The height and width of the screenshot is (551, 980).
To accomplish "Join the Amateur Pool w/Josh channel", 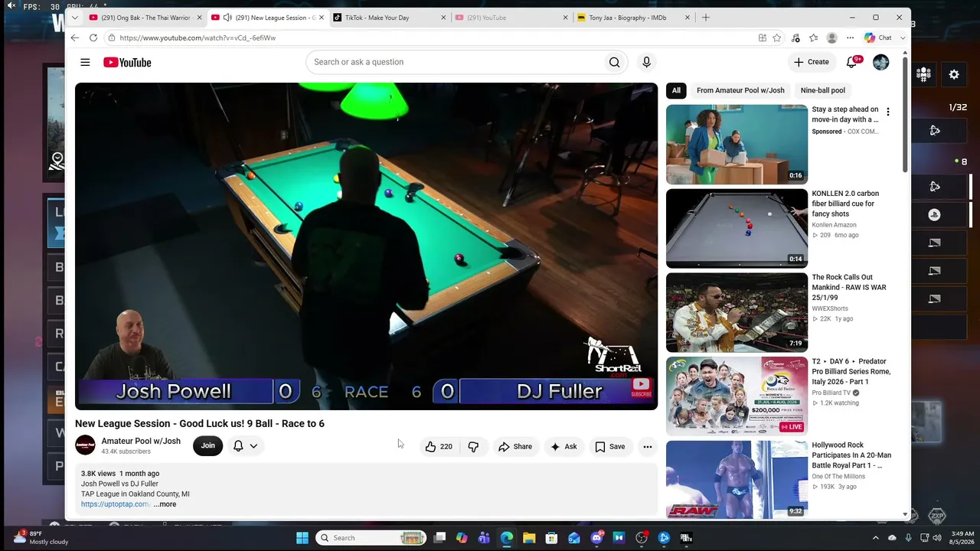I will [207, 446].
